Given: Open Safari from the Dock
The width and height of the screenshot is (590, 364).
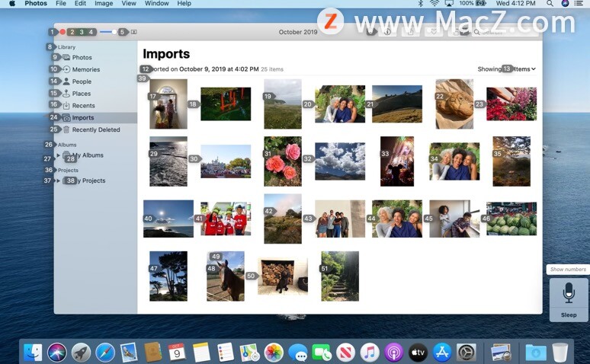Looking at the screenshot, I should click(105, 353).
